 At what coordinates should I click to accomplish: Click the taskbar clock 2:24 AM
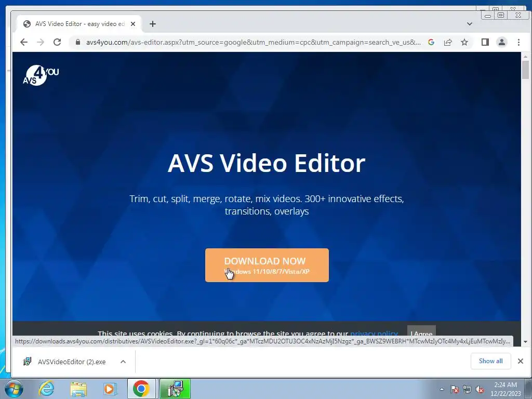tap(506, 385)
